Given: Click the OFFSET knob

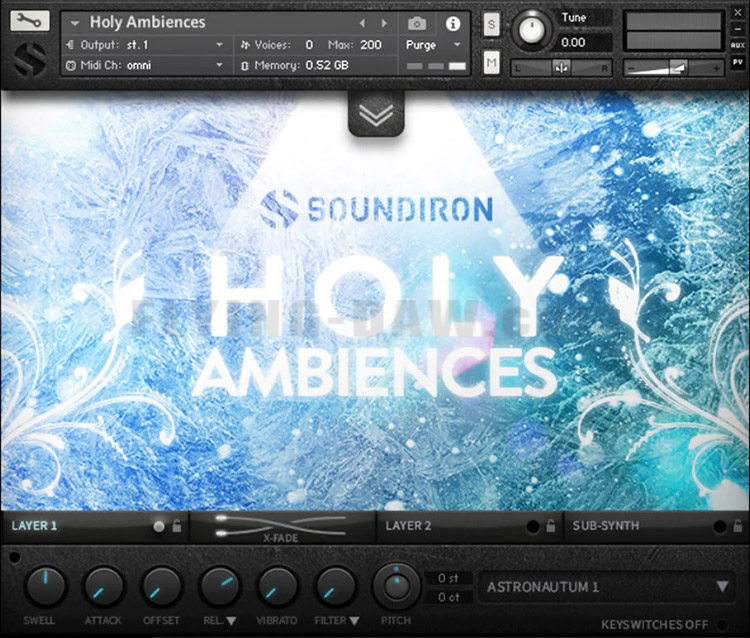Looking at the screenshot, I should coord(161,587).
